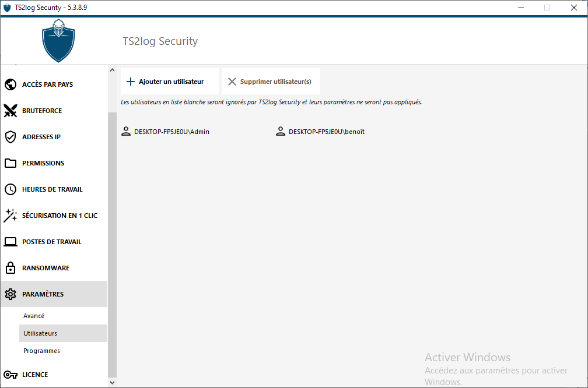Click the TS2log Security header title
This screenshot has height=388, width=588.
tap(160, 41)
